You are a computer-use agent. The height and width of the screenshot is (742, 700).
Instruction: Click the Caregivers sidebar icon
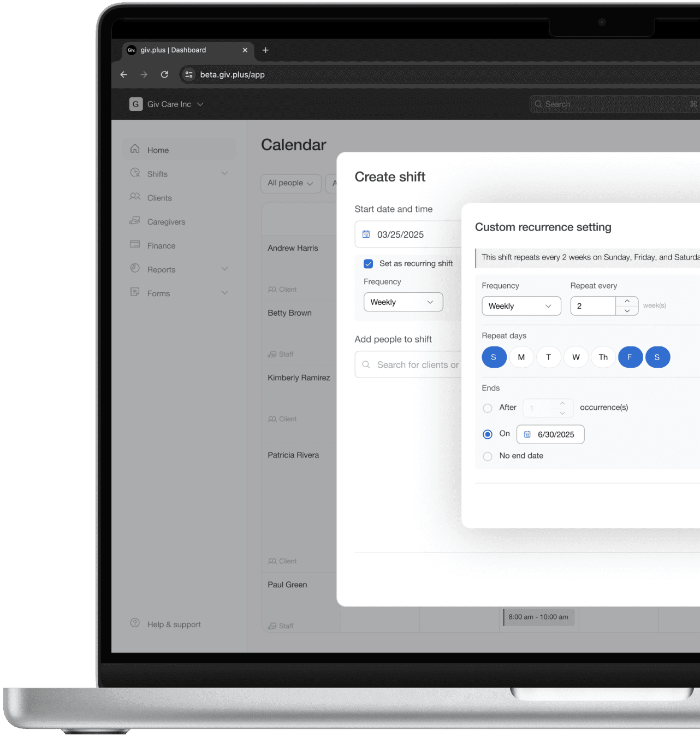tap(135, 221)
